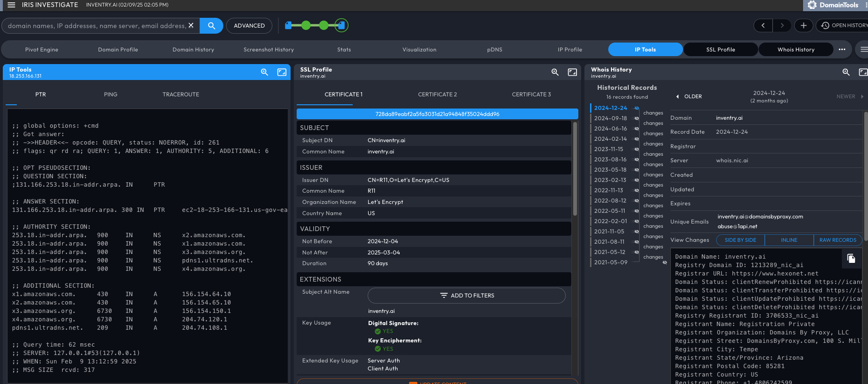This screenshot has width=868, height=384.
Task: Click the ADVANCED search button
Action: [249, 26]
